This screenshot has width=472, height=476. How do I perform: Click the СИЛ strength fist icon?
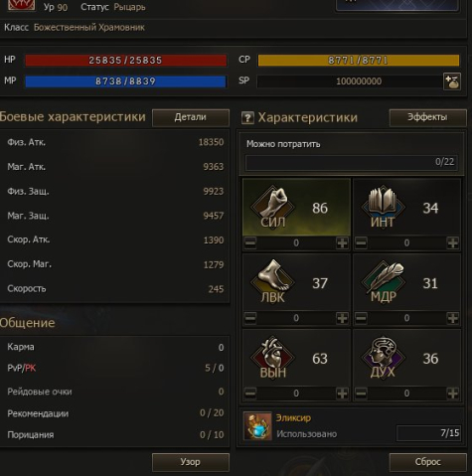pyautogui.click(x=273, y=206)
